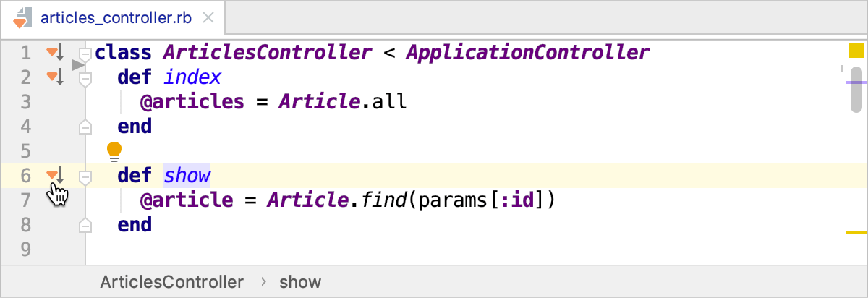The image size is (868, 298).
Task: Collapse the show method fold marker
Action: tap(85, 176)
